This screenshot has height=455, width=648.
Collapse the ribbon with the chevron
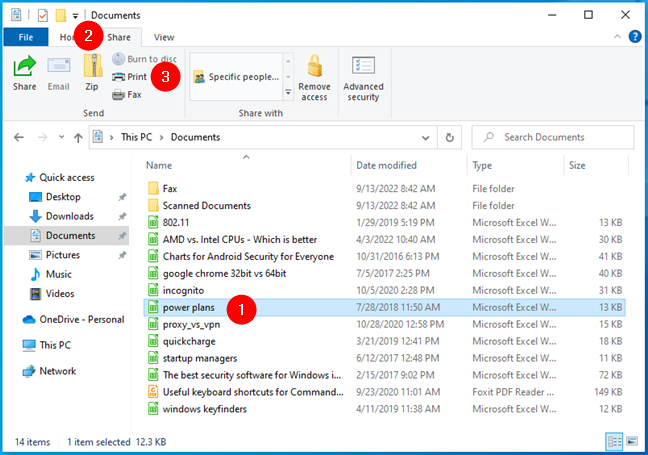point(617,37)
